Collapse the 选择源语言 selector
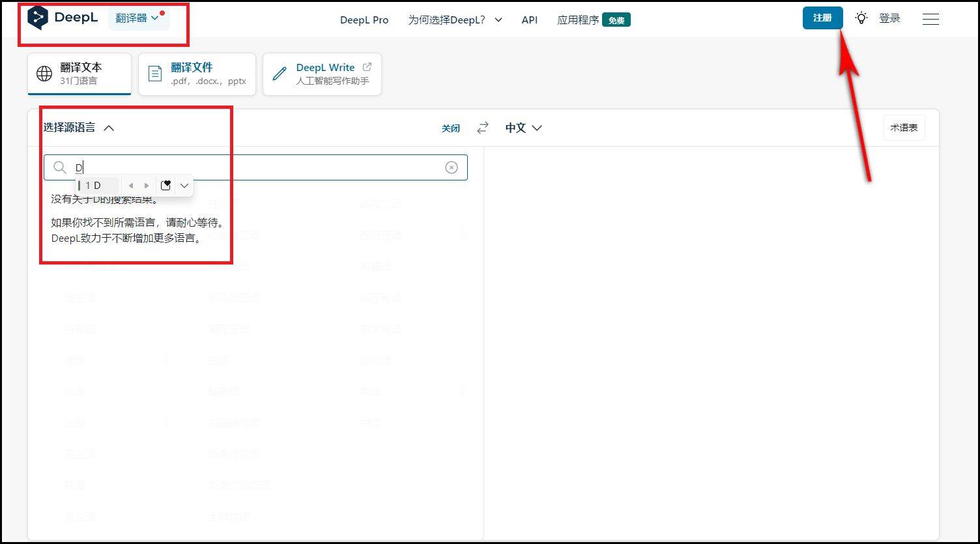 tap(79, 128)
